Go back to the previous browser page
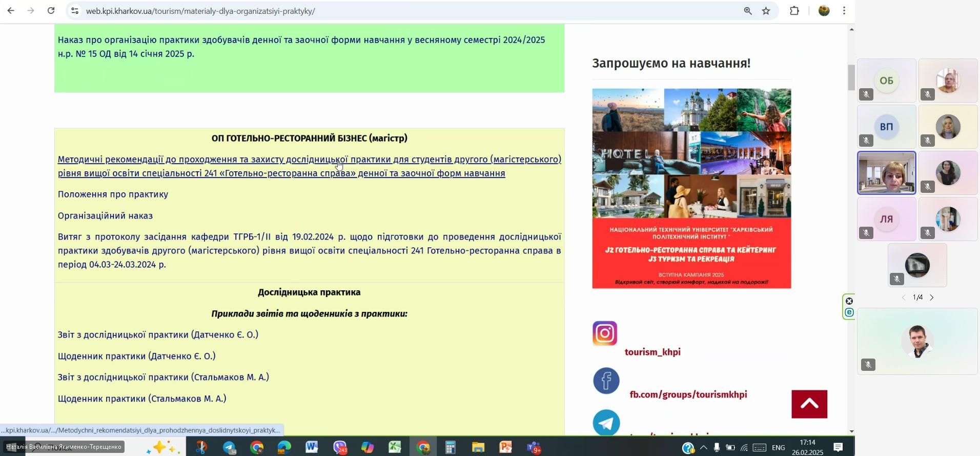This screenshot has height=456, width=980. (11, 11)
